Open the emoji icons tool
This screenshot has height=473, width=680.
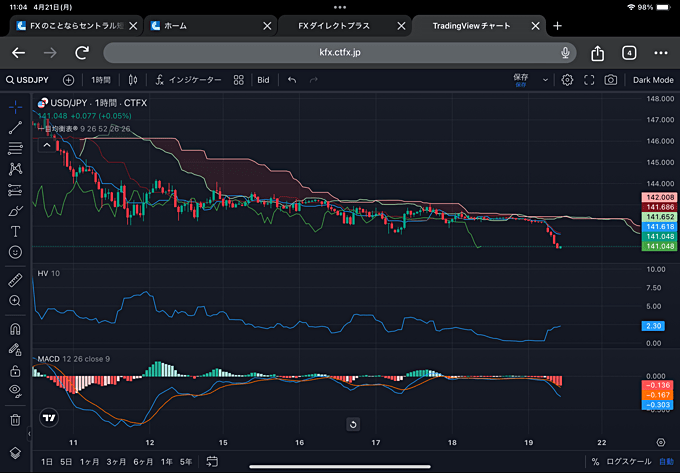pyautogui.click(x=15, y=252)
